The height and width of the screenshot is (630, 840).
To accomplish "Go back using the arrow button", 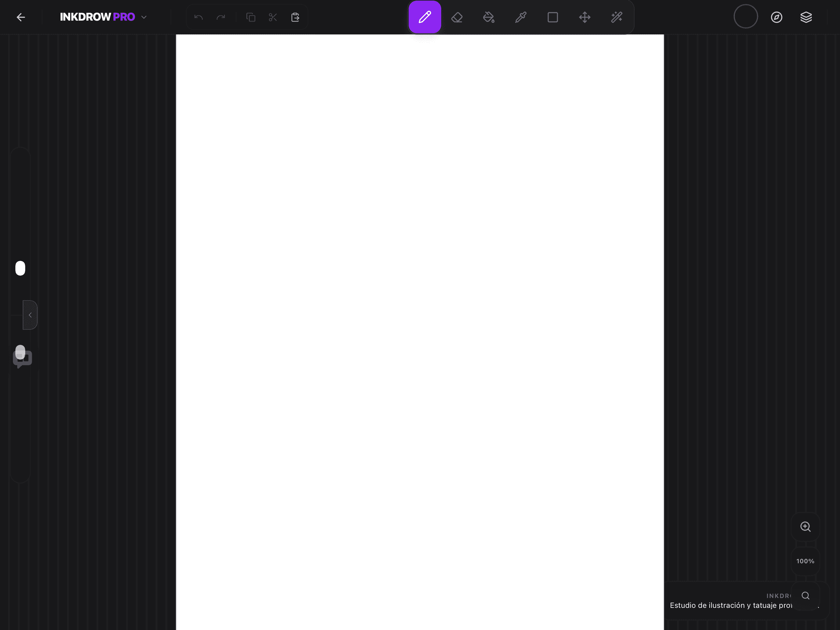I will (x=21, y=17).
